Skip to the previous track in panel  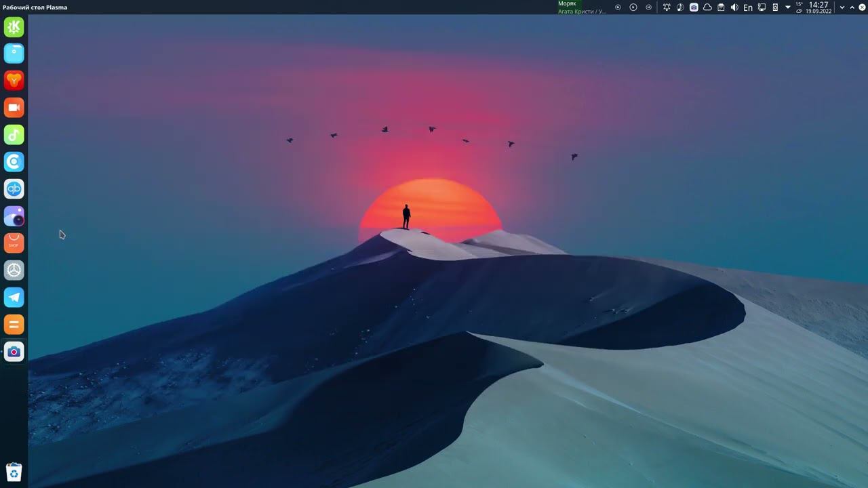tap(618, 7)
